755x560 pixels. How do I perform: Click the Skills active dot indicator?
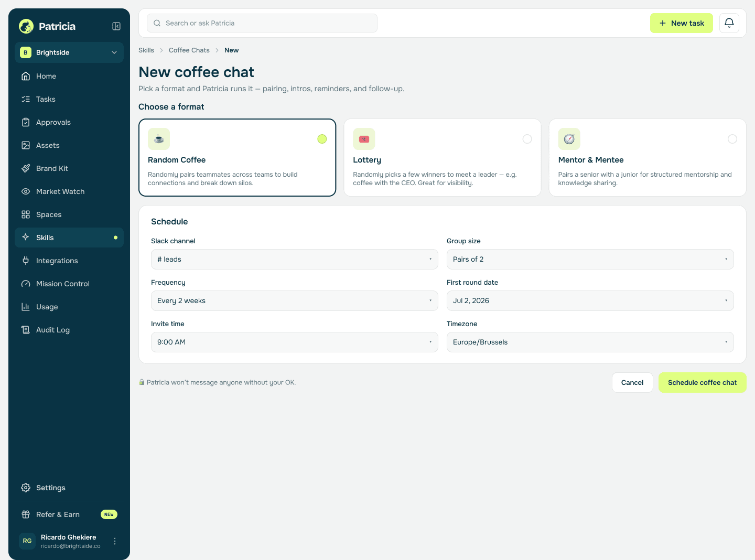point(115,238)
